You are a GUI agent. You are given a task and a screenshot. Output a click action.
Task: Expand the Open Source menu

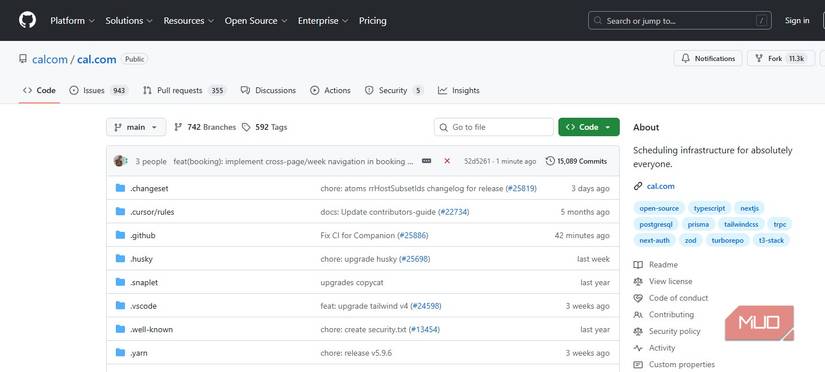256,21
